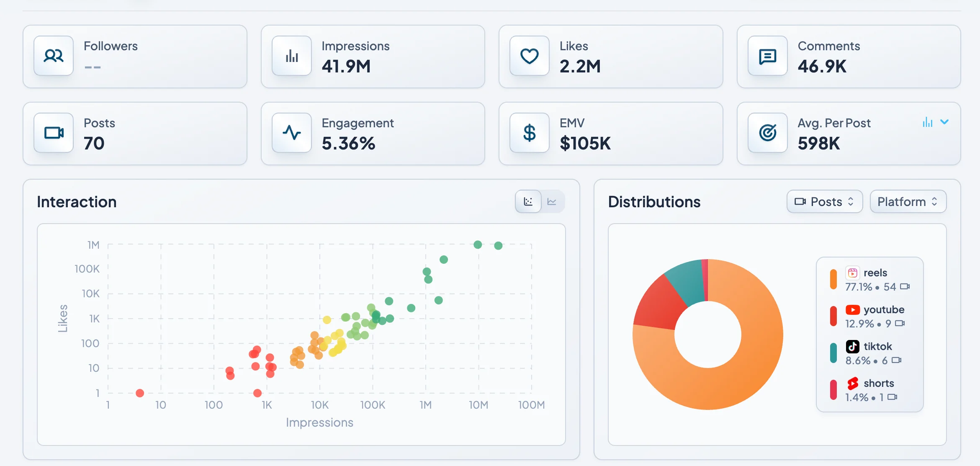Click the Avg. Per Post target icon
This screenshot has height=466, width=980.
pyautogui.click(x=768, y=133)
